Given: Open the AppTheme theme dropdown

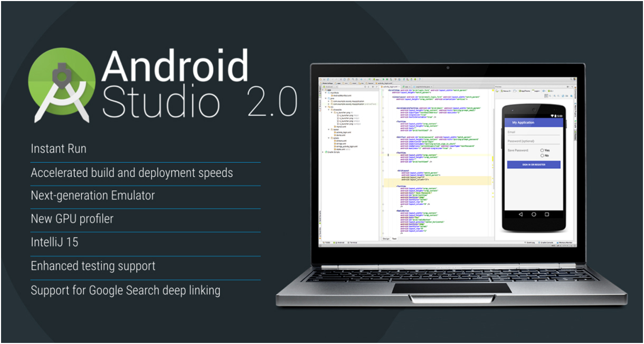Looking at the screenshot, I should pyautogui.click(x=525, y=91).
